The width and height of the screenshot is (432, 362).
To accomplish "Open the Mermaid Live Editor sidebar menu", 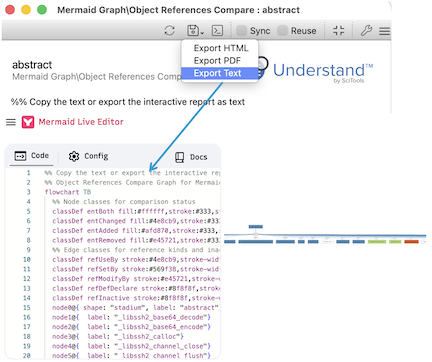I will click(x=11, y=122).
